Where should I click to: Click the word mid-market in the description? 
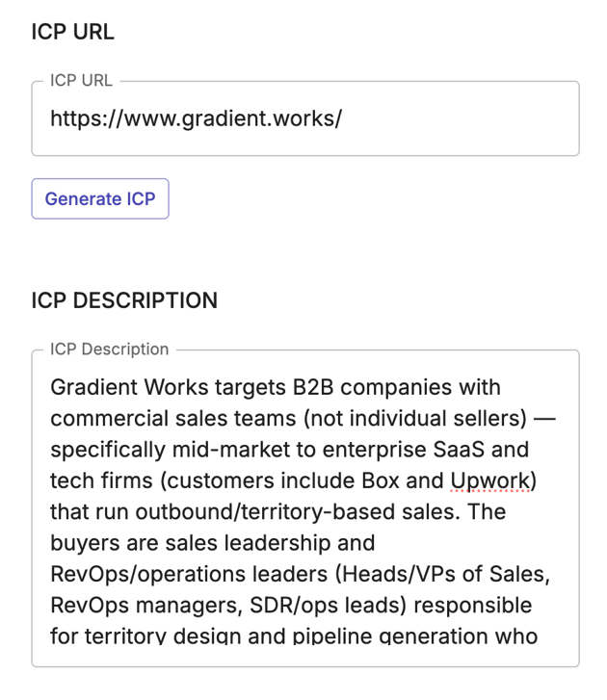click(x=231, y=450)
